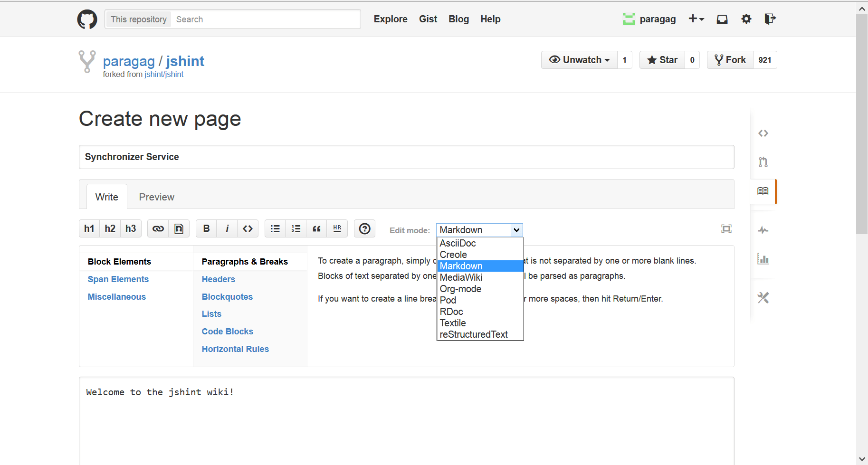Insert a blockquote from the toolbar
The height and width of the screenshot is (465, 868).
pyautogui.click(x=316, y=228)
